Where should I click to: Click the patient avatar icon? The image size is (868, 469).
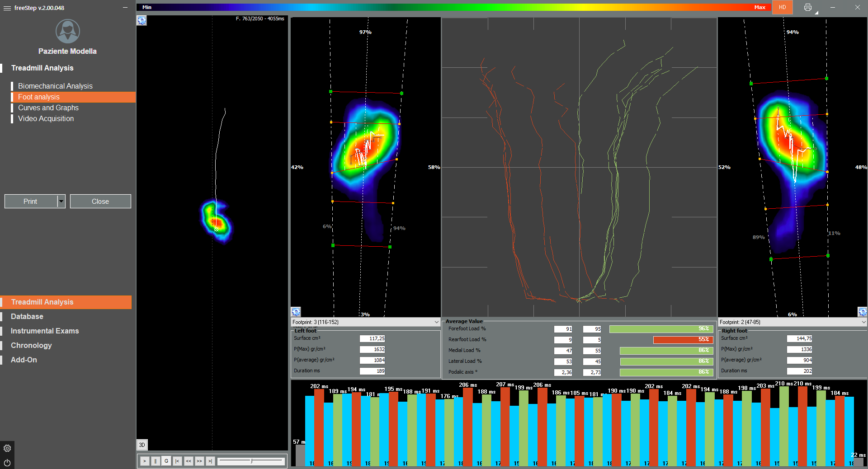tap(67, 31)
